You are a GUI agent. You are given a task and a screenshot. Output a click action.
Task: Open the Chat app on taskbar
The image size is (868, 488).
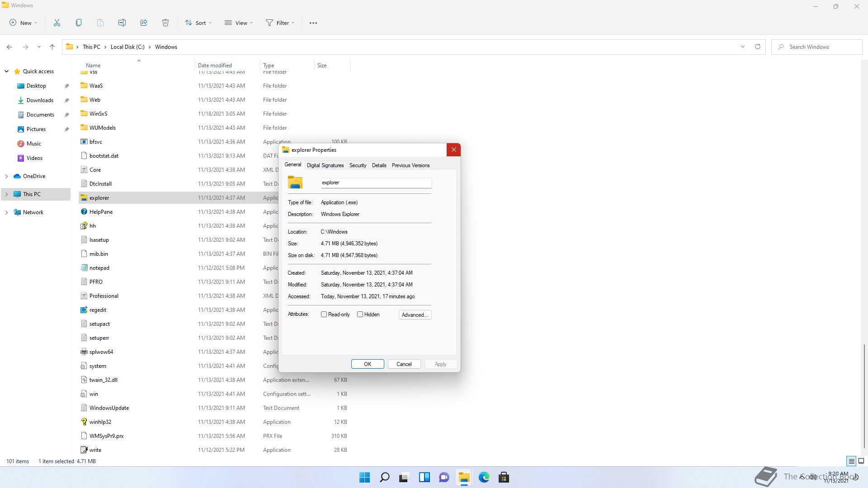444,477
